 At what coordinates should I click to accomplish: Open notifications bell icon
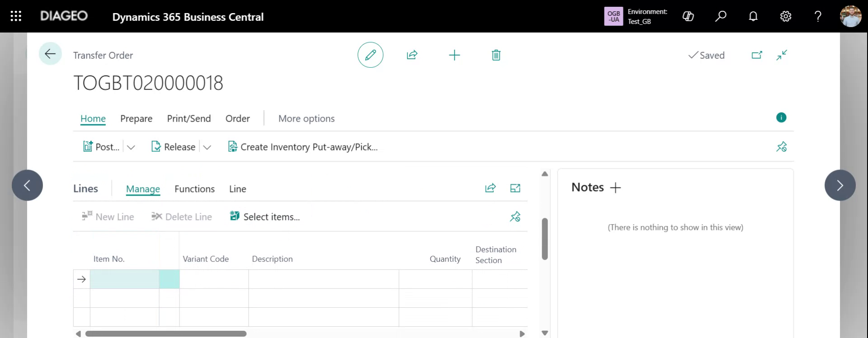point(753,16)
